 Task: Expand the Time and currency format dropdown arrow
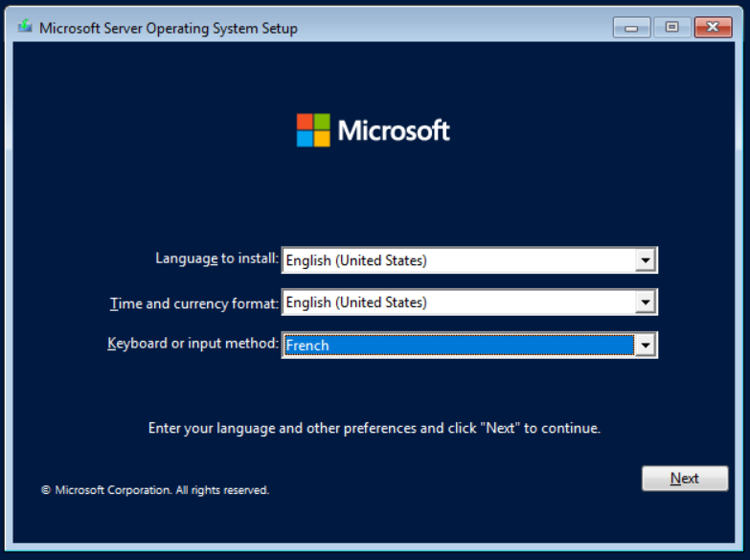click(646, 302)
